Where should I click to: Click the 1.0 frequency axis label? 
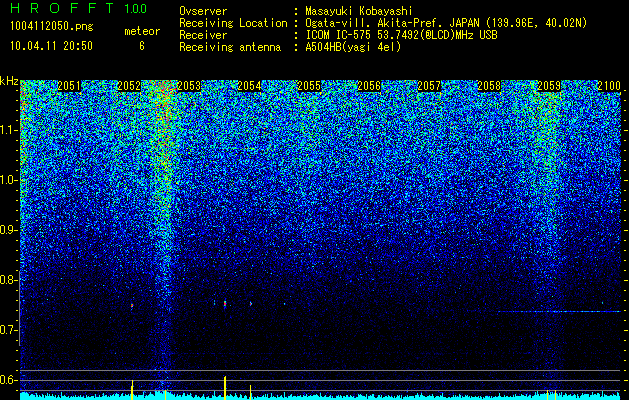pos(8,180)
